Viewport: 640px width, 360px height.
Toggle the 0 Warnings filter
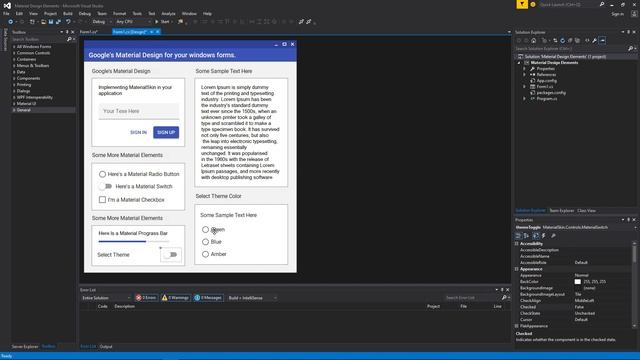(175, 298)
